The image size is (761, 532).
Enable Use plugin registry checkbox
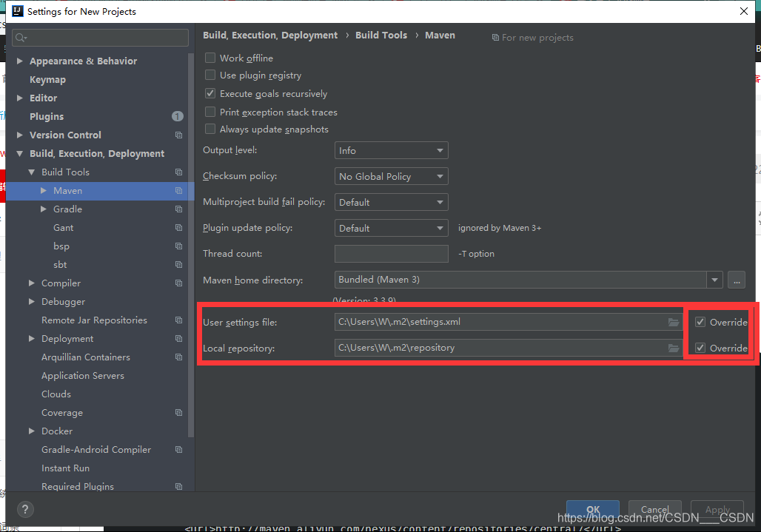point(210,75)
